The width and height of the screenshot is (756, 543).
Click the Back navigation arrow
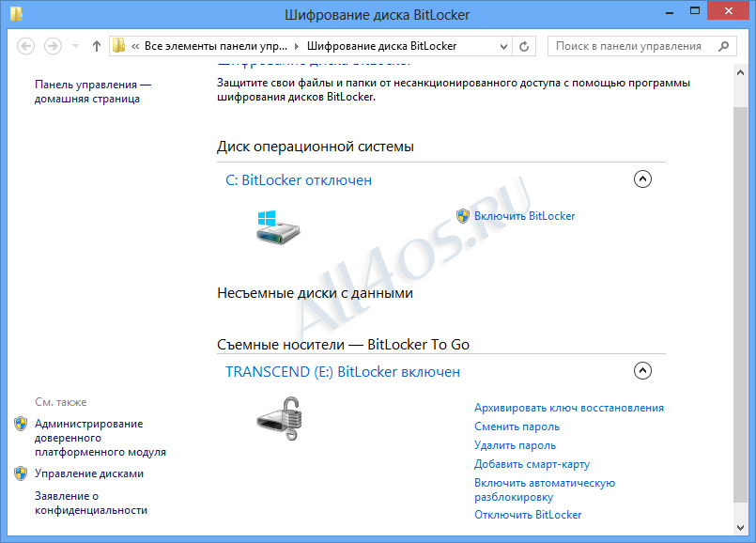(x=25, y=46)
